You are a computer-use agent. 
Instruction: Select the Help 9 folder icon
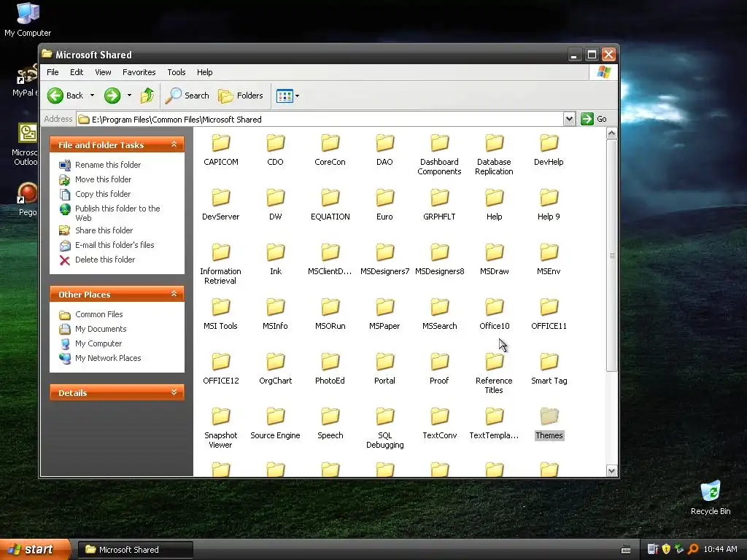549,198
